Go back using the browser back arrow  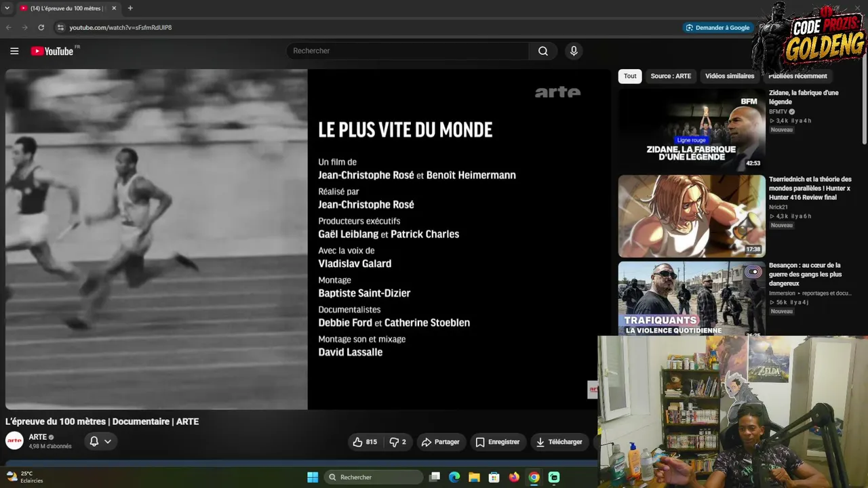(x=9, y=28)
